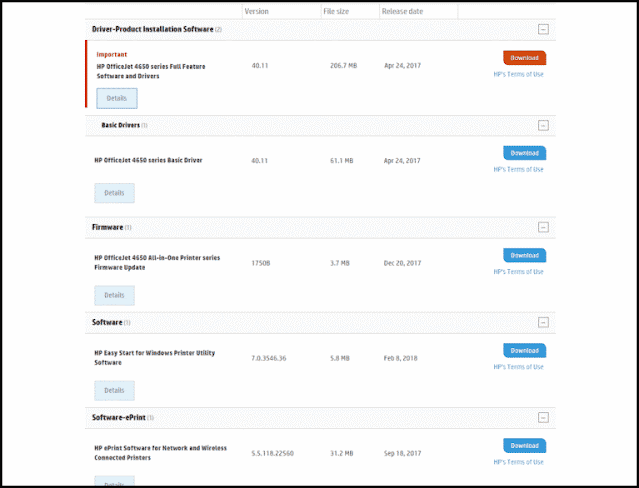Click the Firmware heading text
The image size is (639, 488).
tap(108, 227)
